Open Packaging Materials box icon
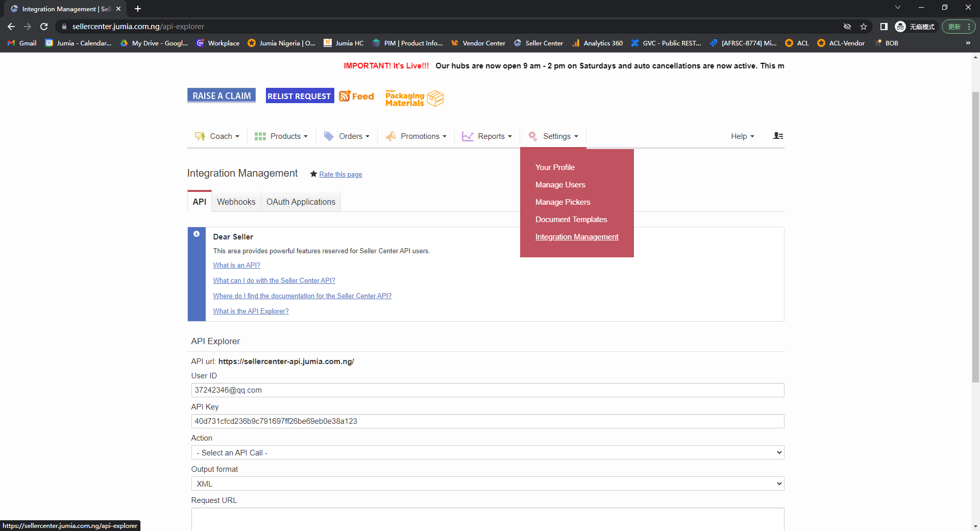The width and height of the screenshot is (980, 531). pos(414,98)
